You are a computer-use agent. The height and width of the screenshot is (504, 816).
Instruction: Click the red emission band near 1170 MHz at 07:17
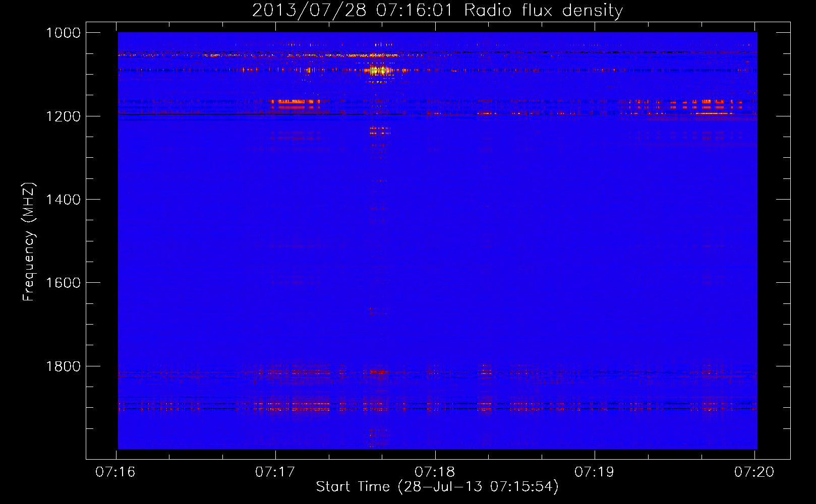[295, 104]
